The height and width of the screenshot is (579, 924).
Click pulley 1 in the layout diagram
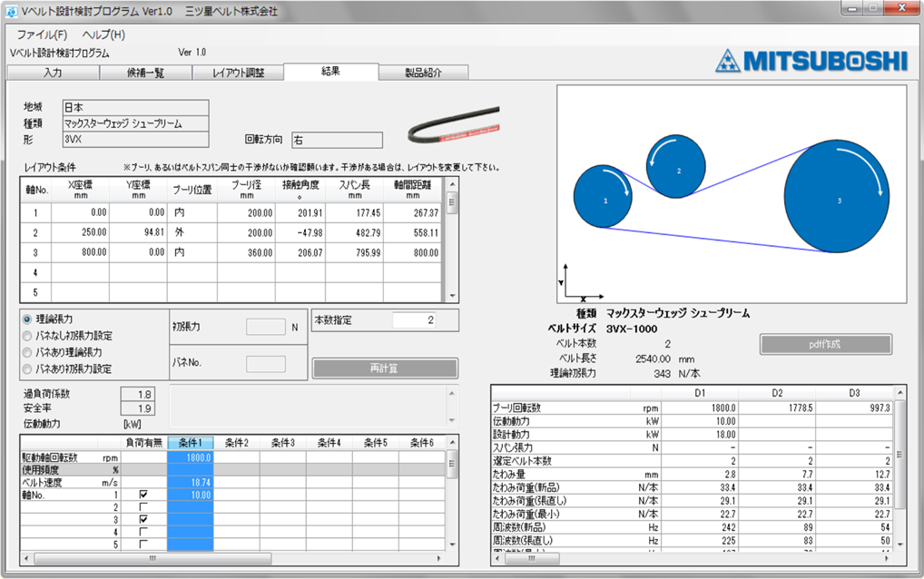pos(603,197)
